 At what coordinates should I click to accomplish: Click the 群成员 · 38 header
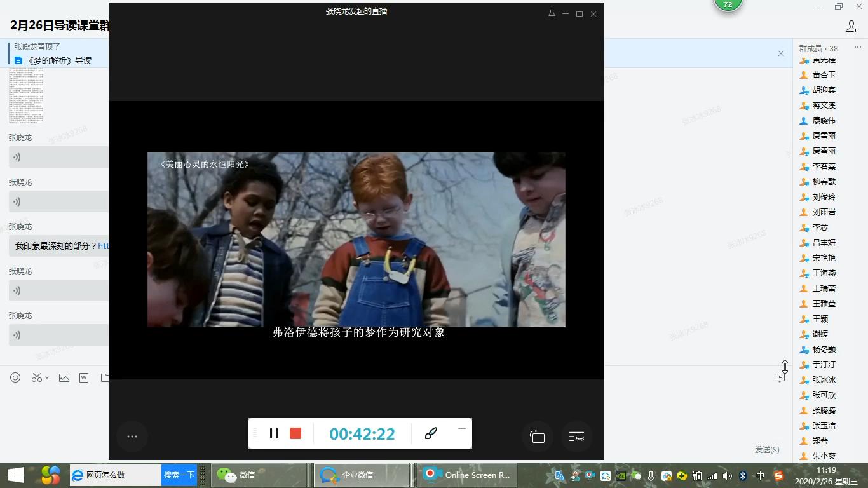click(818, 48)
